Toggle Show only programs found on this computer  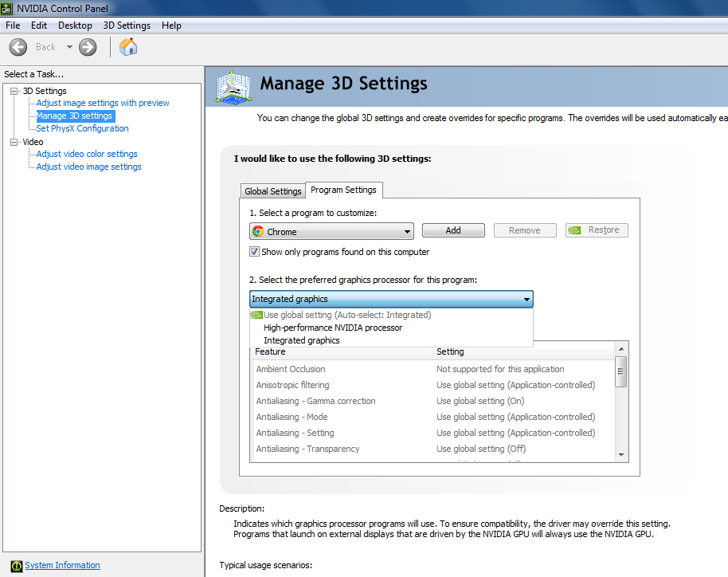(x=254, y=252)
